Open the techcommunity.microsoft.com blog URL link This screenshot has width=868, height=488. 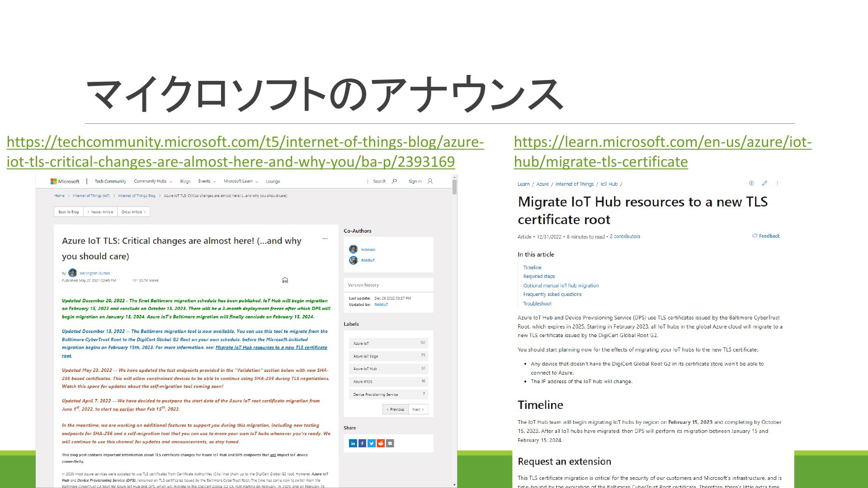click(245, 152)
